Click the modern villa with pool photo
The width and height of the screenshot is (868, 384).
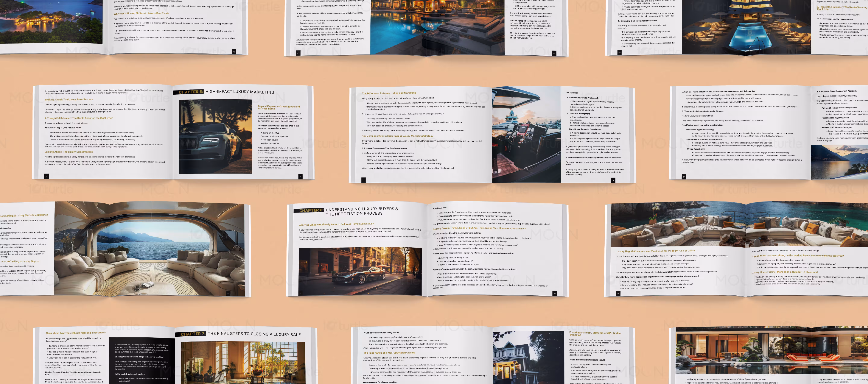tap(772, 351)
